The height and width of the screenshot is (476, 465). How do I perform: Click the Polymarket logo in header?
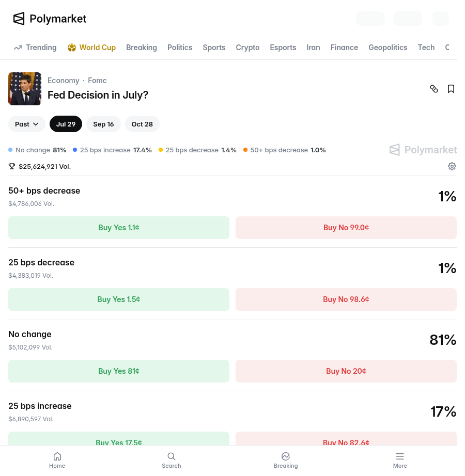50,19
